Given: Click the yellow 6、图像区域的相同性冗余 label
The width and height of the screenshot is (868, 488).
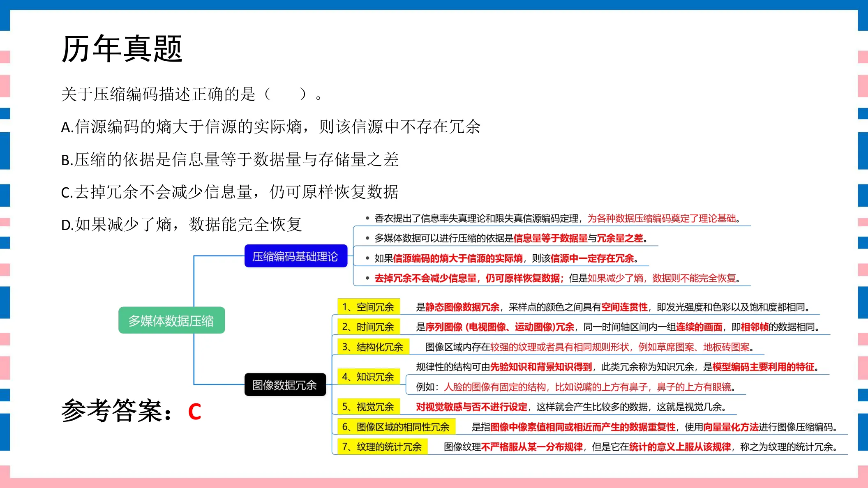Looking at the screenshot, I should coord(396,427).
